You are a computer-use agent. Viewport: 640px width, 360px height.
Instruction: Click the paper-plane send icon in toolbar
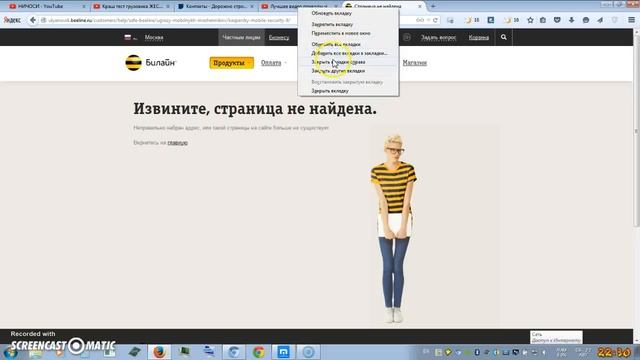coord(600,20)
